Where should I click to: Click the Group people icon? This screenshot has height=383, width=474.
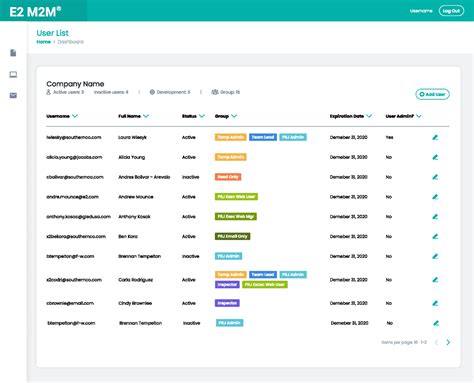click(x=215, y=92)
